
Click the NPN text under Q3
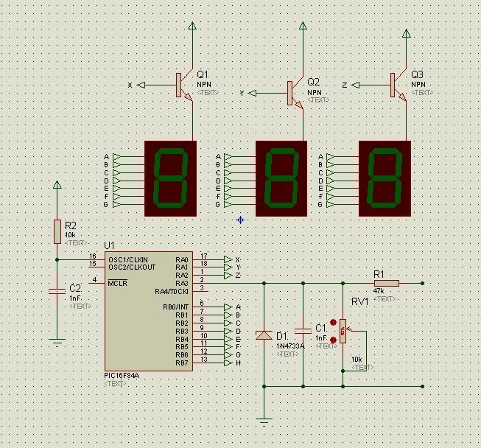418,85
